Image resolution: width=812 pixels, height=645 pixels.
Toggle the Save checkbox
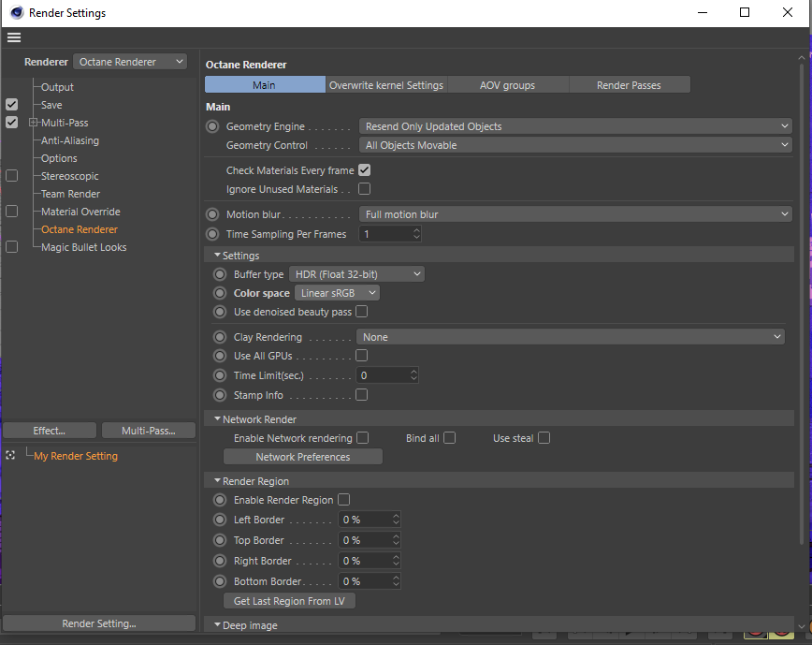click(x=11, y=105)
